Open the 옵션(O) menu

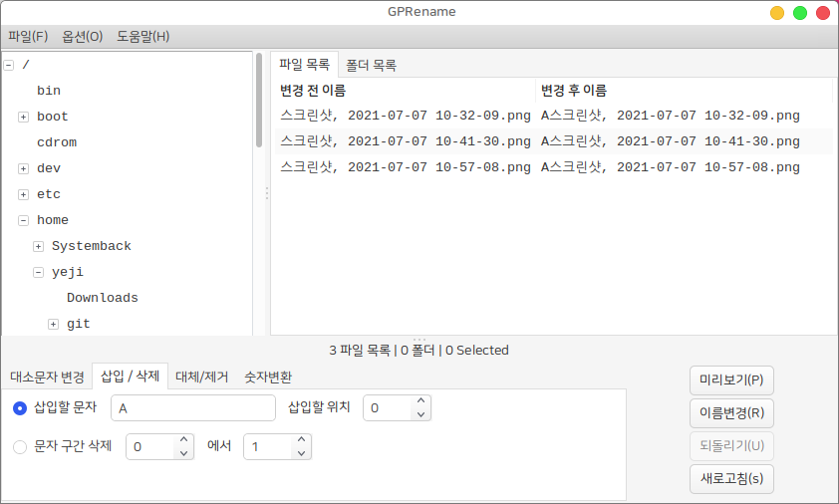tap(82, 37)
